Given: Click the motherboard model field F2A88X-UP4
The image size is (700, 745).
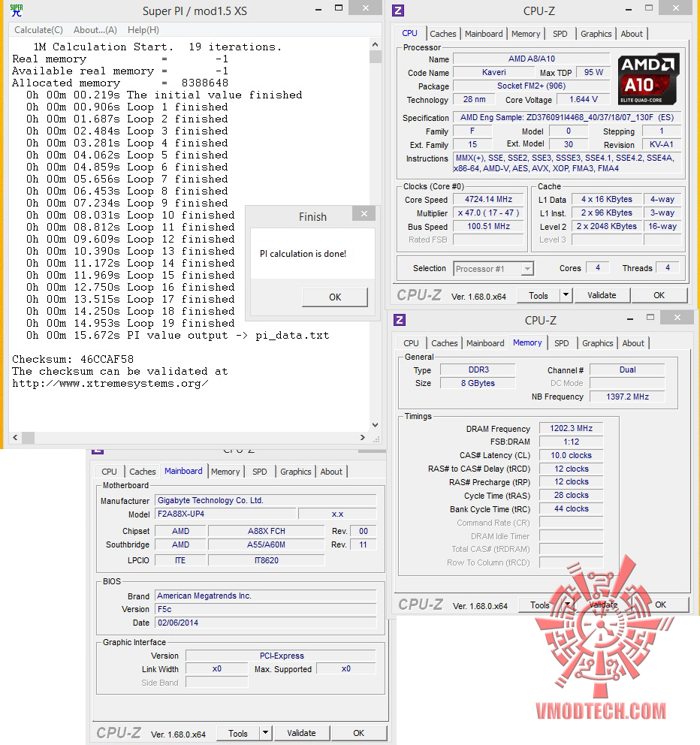Looking at the screenshot, I should pyautogui.click(x=226, y=514).
